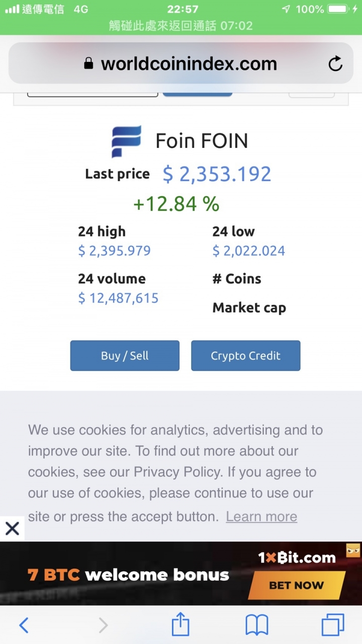Tap the worldcoinindex.com address bar
Screen dimensions: 362x644
click(x=181, y=63)
